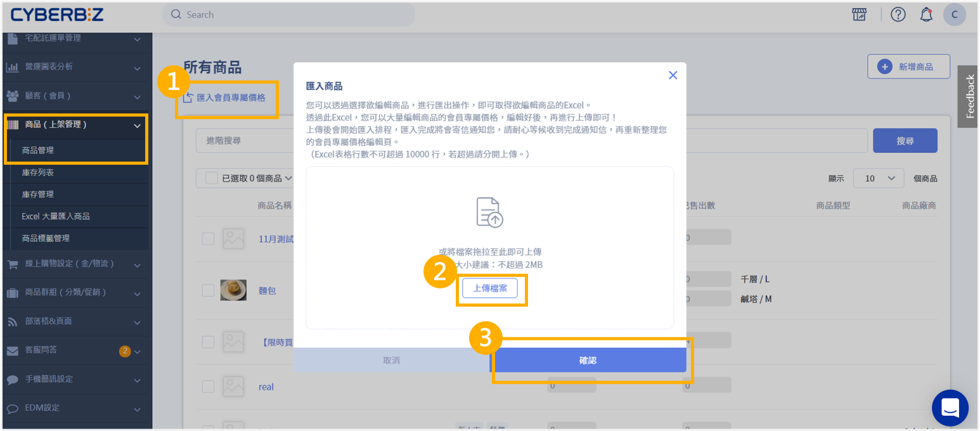Close the import products dialog
980x431 pixels.
coord(673,75)
